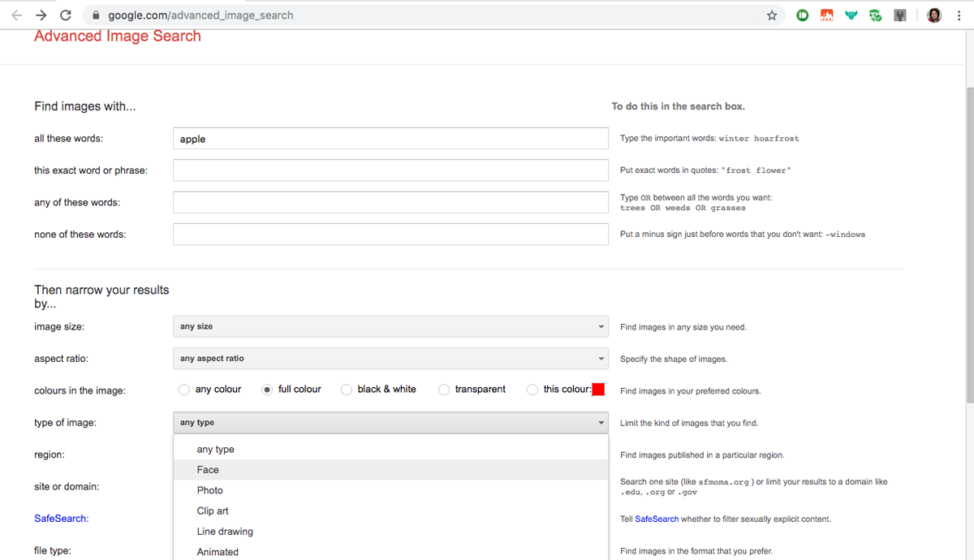Choose Face as the image type
The width and height of the screenshot is (974, 560).
tap(208, 469)
